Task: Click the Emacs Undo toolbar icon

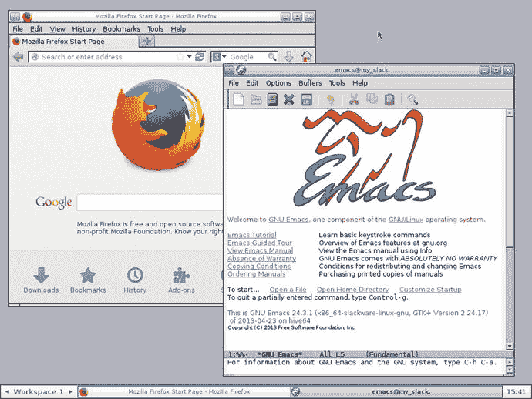Action: point(330,99)
